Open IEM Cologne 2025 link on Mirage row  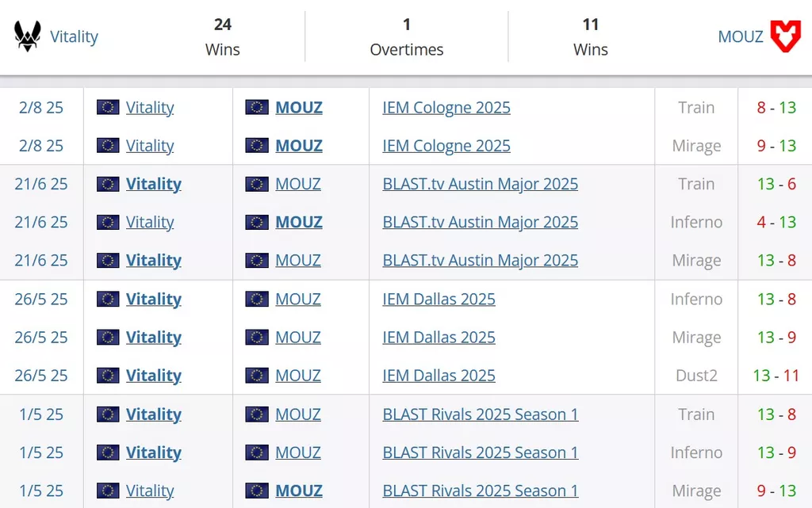pos(446,146)
